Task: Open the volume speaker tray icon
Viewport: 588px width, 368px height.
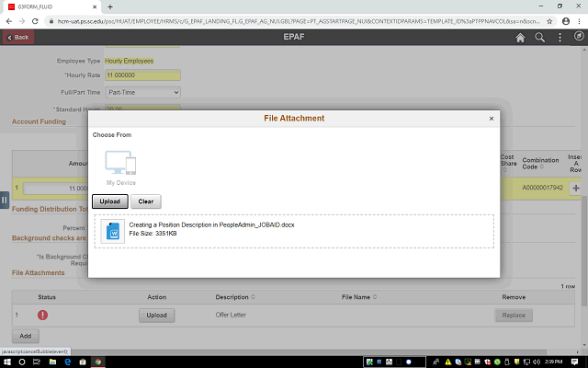Action: point(537,362)
